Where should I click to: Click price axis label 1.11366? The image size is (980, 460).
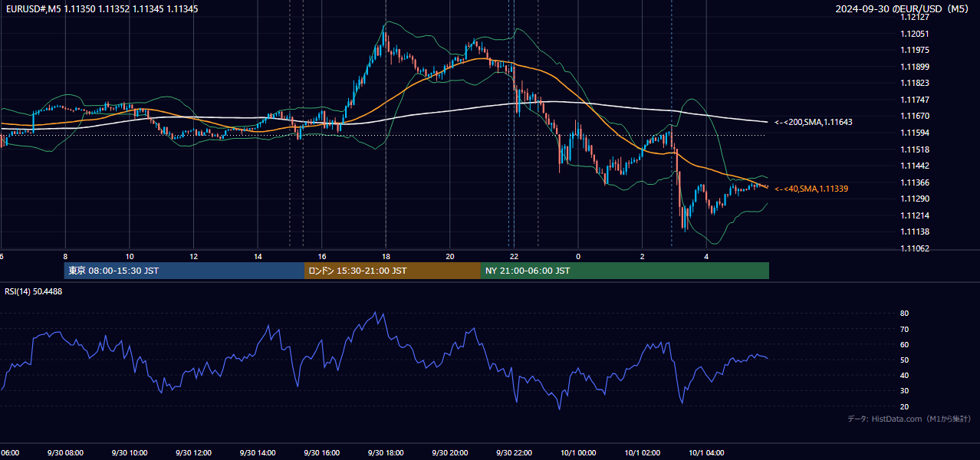915,182
